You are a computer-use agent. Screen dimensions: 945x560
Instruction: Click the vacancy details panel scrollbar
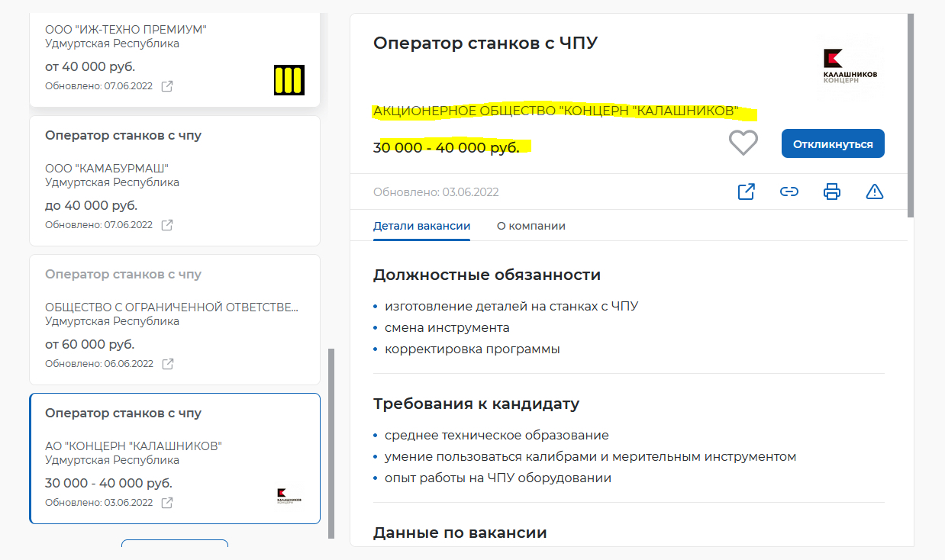(x=911, y=114)
